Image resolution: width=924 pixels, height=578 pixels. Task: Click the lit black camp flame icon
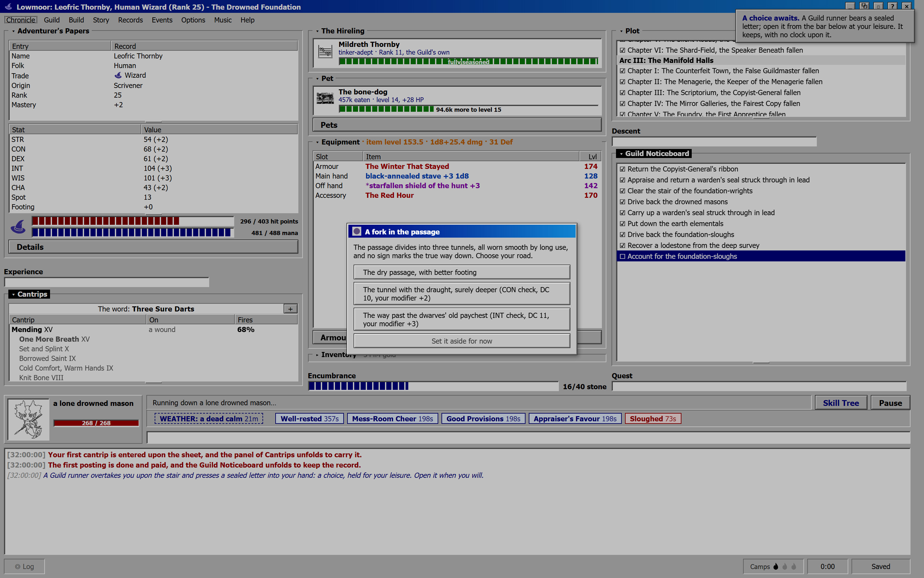point(776,566)
